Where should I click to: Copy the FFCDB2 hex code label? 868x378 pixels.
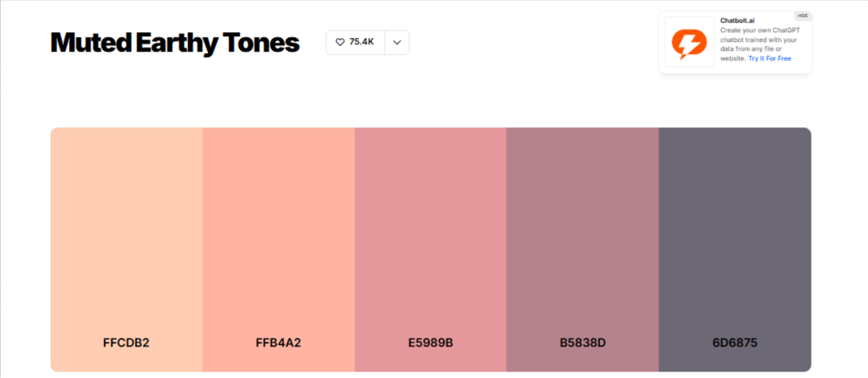[x=127, y=343]
